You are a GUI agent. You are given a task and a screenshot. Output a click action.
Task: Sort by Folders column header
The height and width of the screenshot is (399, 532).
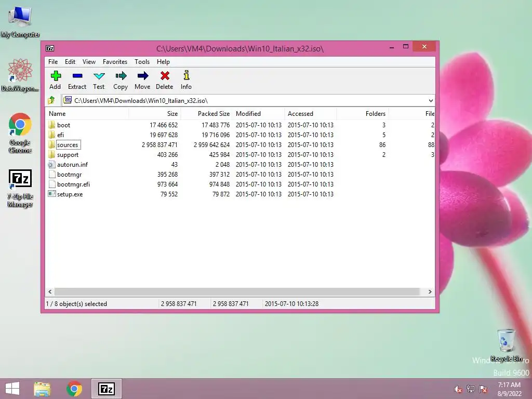click(362, 114)
